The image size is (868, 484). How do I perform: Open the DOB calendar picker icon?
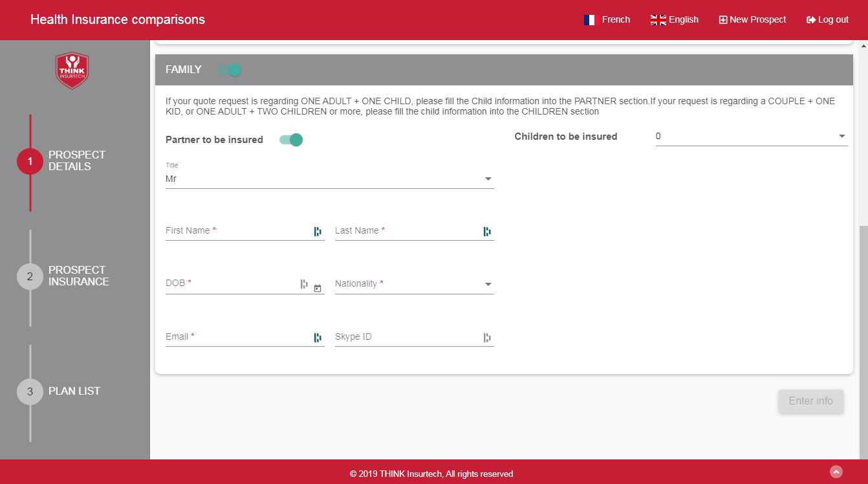pos(318,288)
